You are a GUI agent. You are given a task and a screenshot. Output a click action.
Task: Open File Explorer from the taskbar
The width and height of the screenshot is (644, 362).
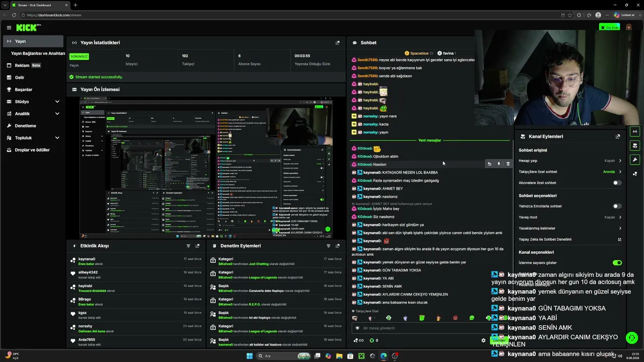(339, 356)
